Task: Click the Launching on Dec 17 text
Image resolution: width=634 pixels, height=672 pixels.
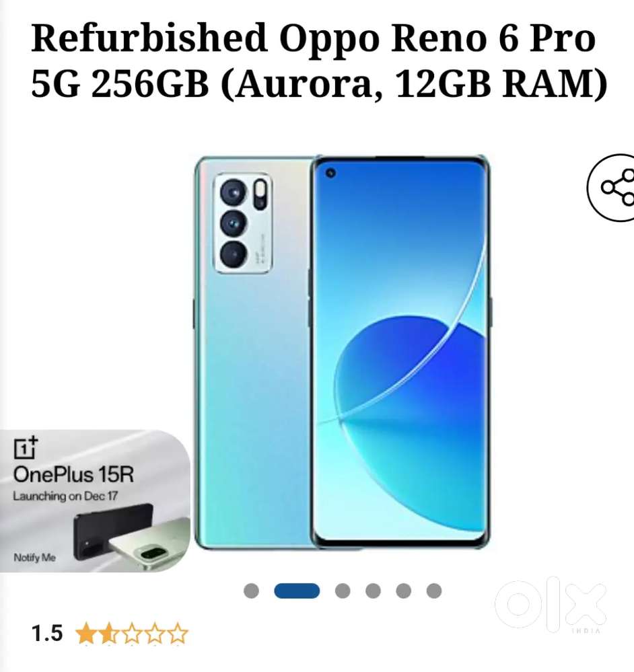Action: [65, 496]
